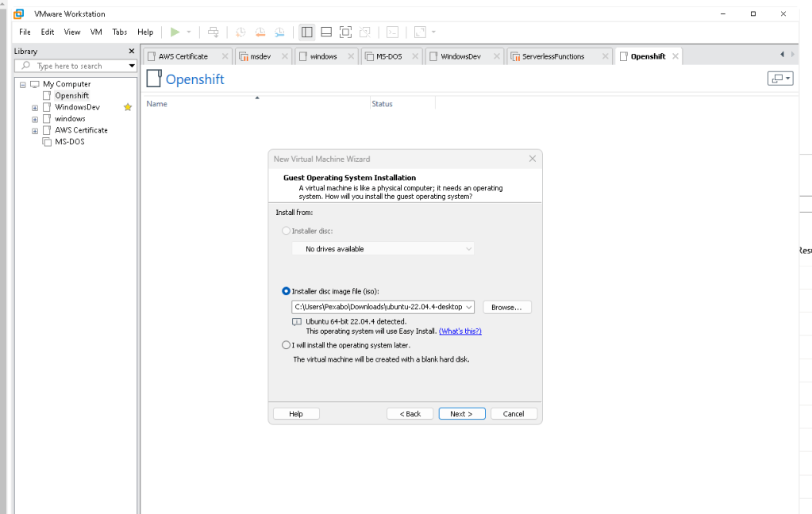Open the ISO path combo box dropdown
812x514 pixels.
(468, 307)
